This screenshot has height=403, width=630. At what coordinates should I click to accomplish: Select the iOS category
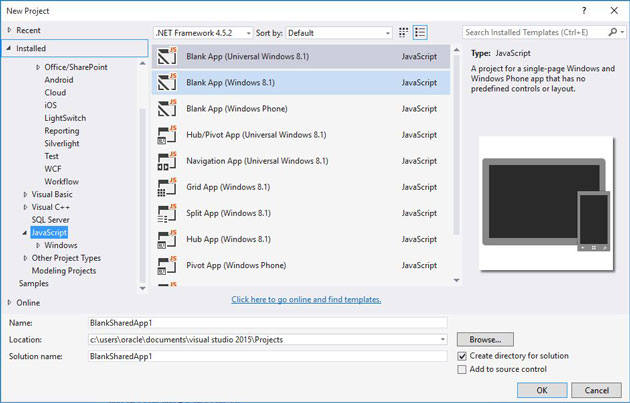click(x=50, y=105)
